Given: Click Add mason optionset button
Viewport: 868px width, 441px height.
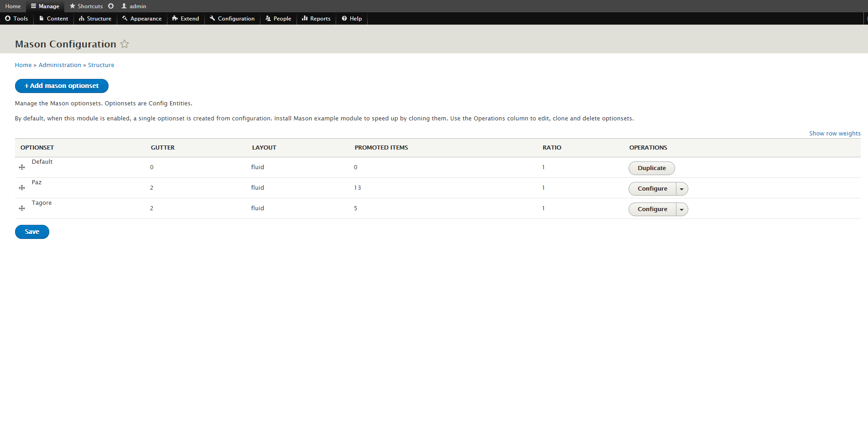Looking at the screenshot, I should coord(62,86).
